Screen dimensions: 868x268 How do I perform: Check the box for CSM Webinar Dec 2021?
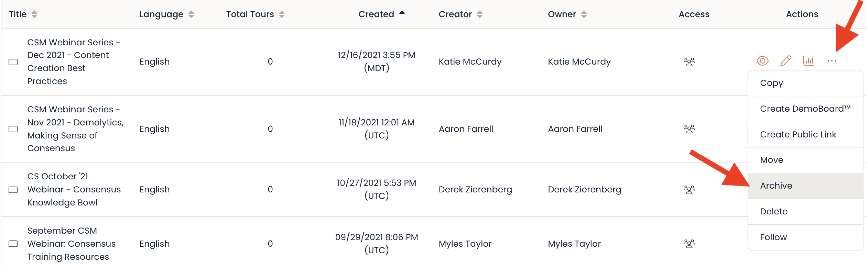(x=13, y=62)
